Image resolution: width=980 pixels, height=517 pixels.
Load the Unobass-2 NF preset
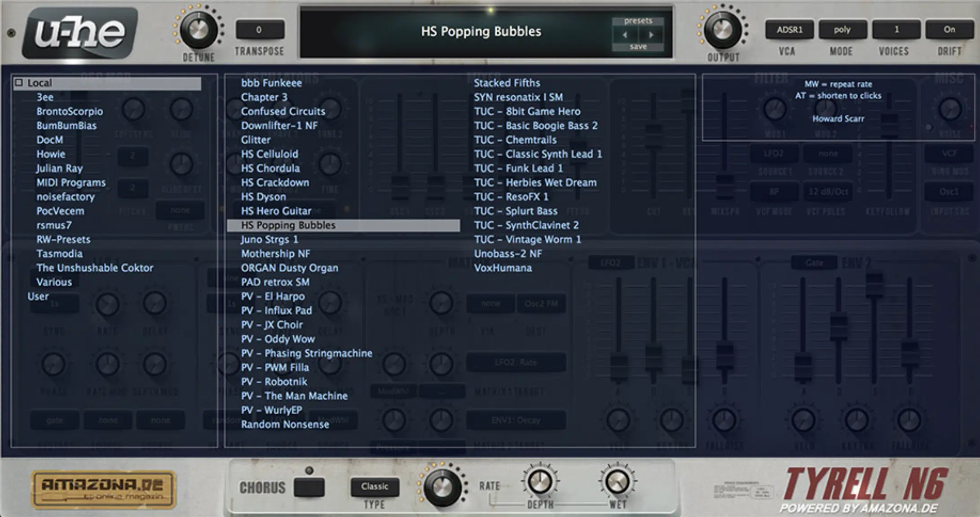pyautogui.click(x=508, y=254)
